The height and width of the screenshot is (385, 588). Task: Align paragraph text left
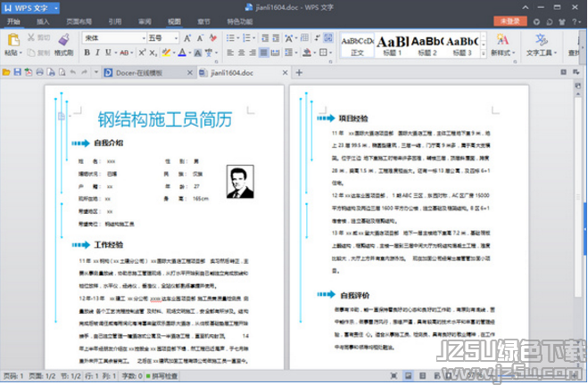pos(230,53)
